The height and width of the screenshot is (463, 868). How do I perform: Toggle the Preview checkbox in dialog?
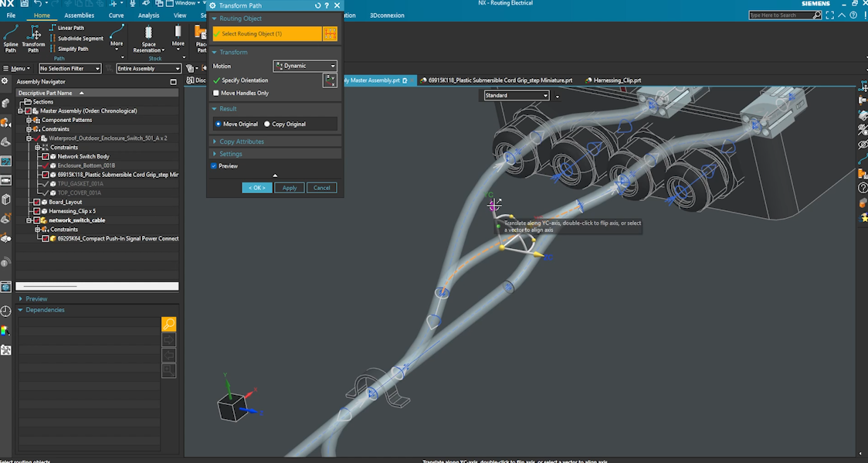pos(214,166)
